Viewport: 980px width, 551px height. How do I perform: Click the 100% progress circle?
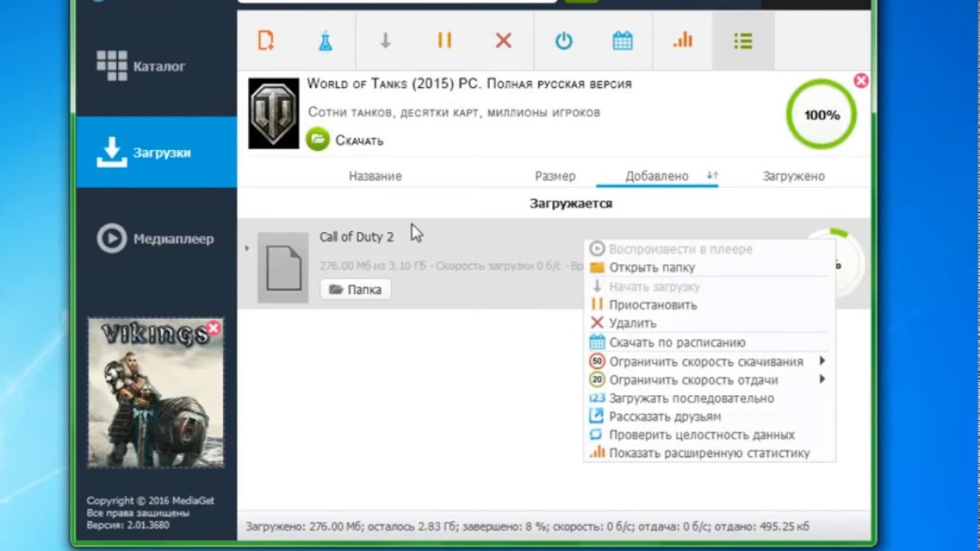point(822,115)
